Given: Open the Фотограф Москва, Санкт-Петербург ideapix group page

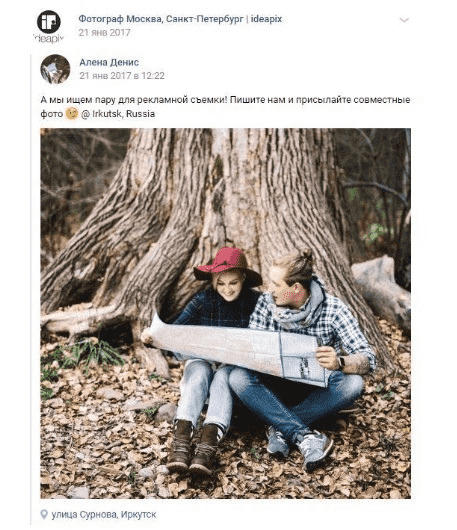Looking at the screenshot, I should point(180,19).
